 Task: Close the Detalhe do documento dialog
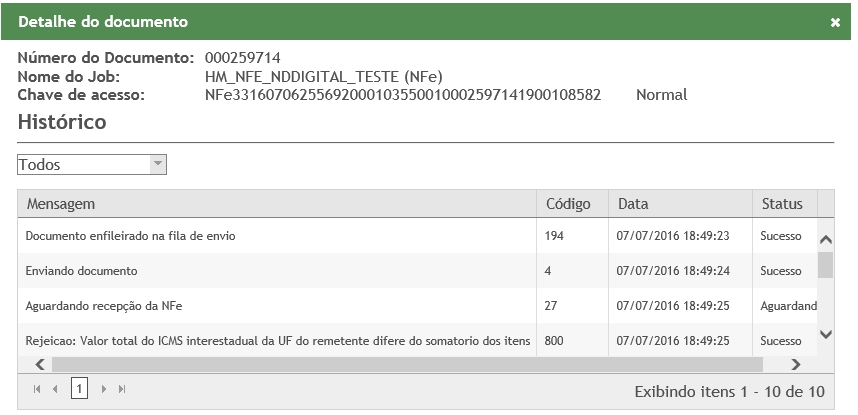[835, 22]
